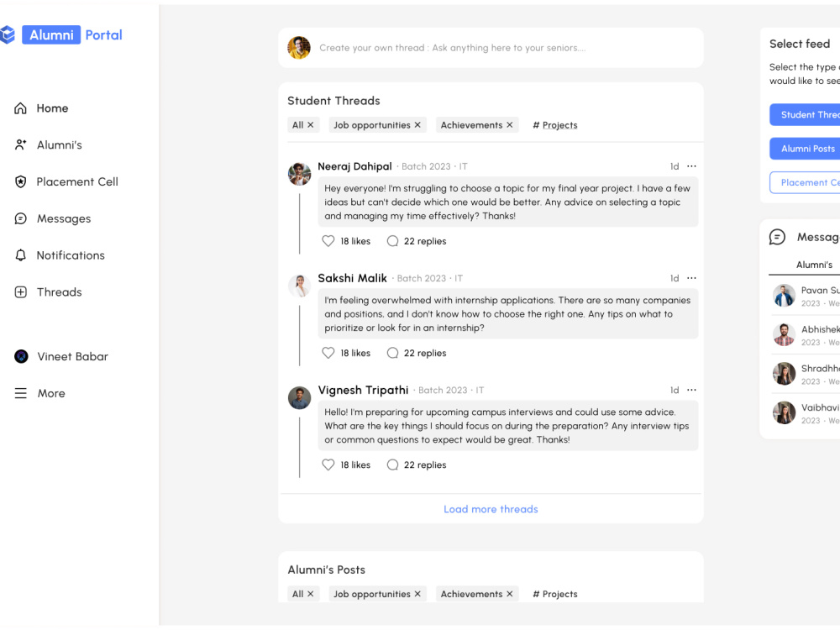The height and width of the screenshot is (630, 840).
Task: Click Load more threads link
Action: (491, 510)
